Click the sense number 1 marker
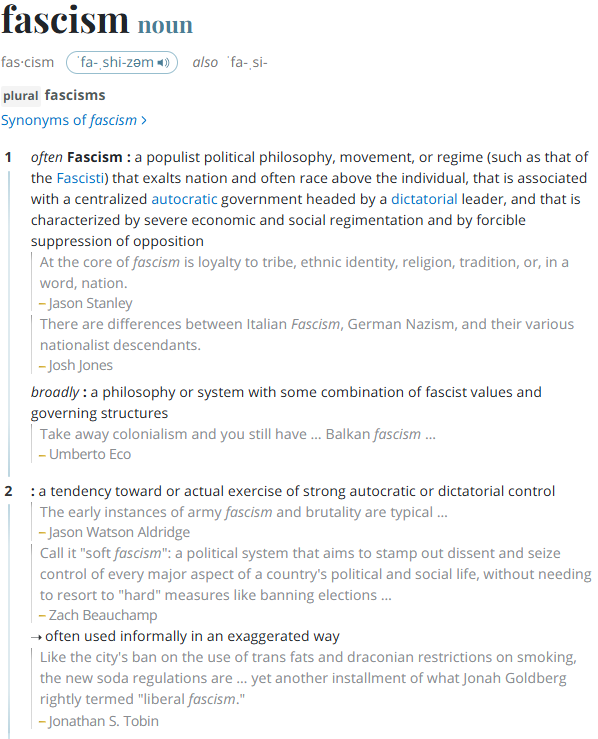Viewport: 598px width, 739px height. click(x=8, y=157)
